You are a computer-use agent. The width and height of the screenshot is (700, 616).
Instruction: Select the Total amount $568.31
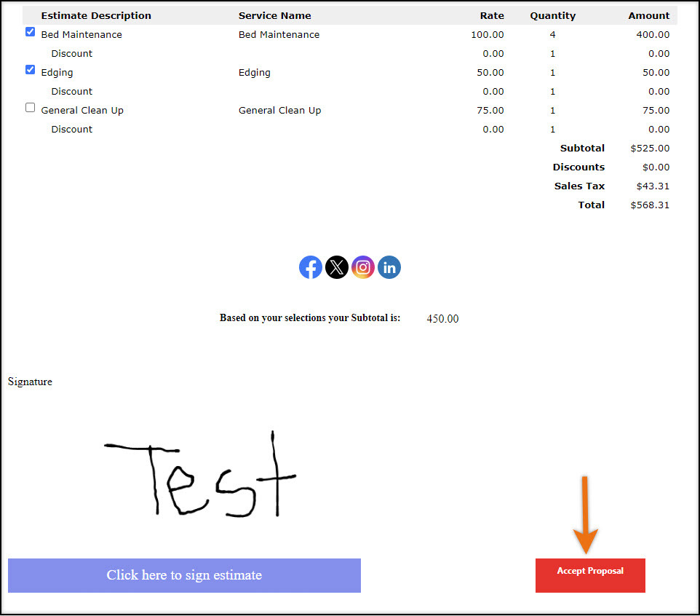(650, 205)
